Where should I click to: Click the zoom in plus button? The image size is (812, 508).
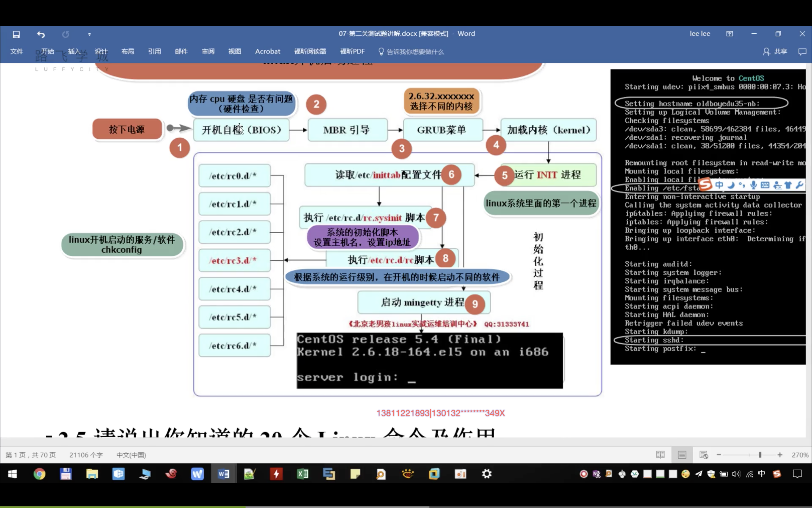tap(780, 455)
